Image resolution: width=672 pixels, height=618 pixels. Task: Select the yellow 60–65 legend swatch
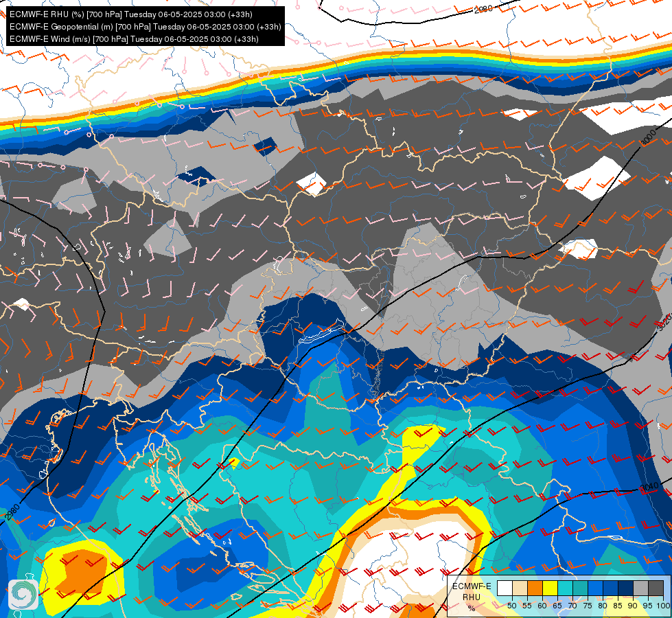tap(551, 588)
